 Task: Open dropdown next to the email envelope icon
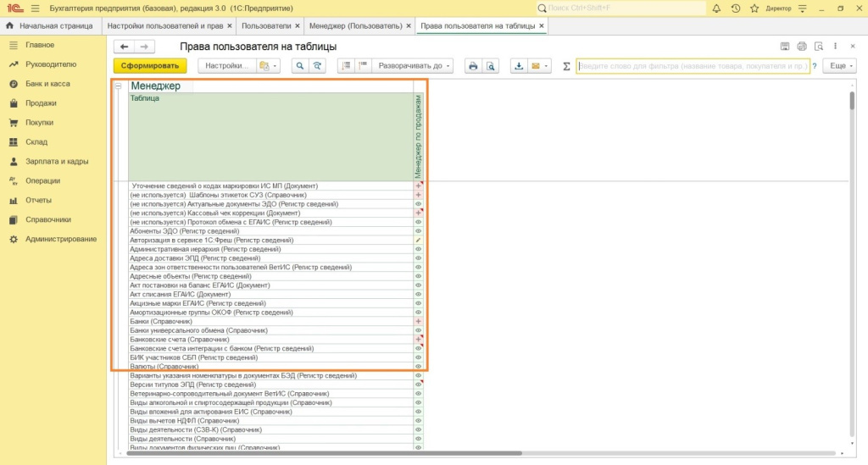point(547,66)
